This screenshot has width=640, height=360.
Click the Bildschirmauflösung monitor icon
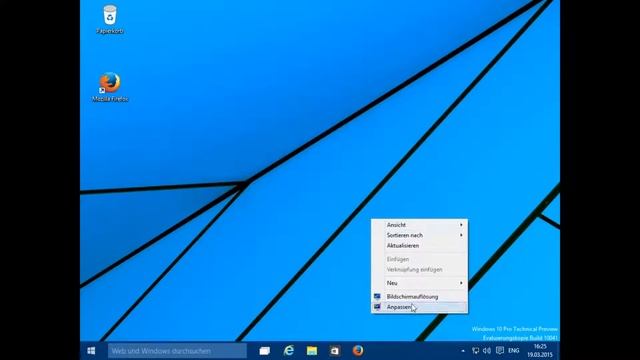[377, 297]
